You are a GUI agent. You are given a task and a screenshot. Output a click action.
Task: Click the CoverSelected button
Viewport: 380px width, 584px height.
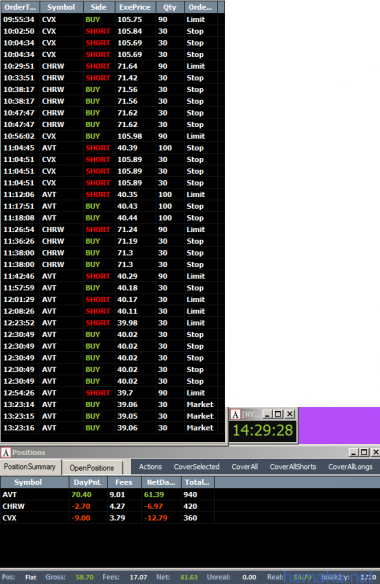coord(196,467)
